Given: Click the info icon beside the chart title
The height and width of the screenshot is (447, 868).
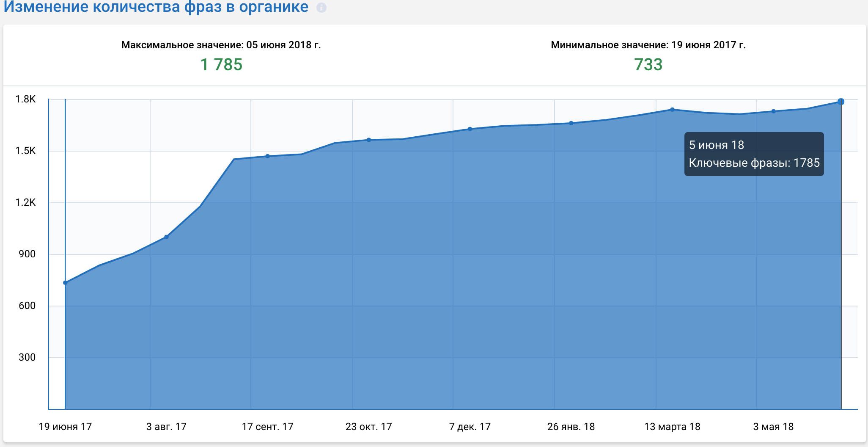Looking at the screenshot, I should [321, 8].
